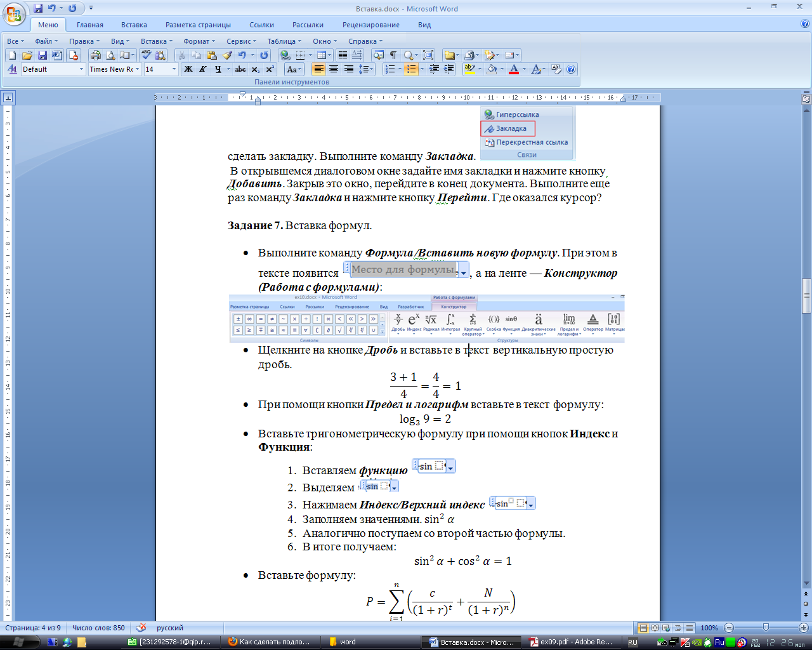Click Страница: 4 из 9 status
This screenshot has width=812, height=650.
33,628
